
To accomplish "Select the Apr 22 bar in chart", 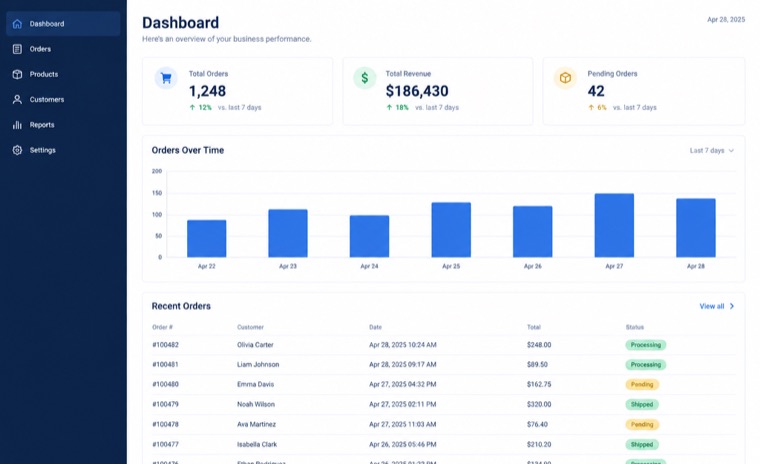I will pyautogui.click(x=206, y=239).
